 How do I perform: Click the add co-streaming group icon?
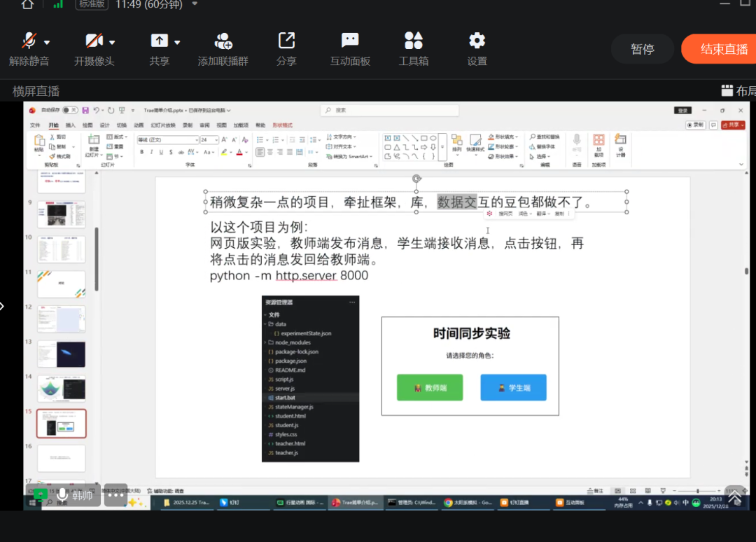tap(223, 41)
